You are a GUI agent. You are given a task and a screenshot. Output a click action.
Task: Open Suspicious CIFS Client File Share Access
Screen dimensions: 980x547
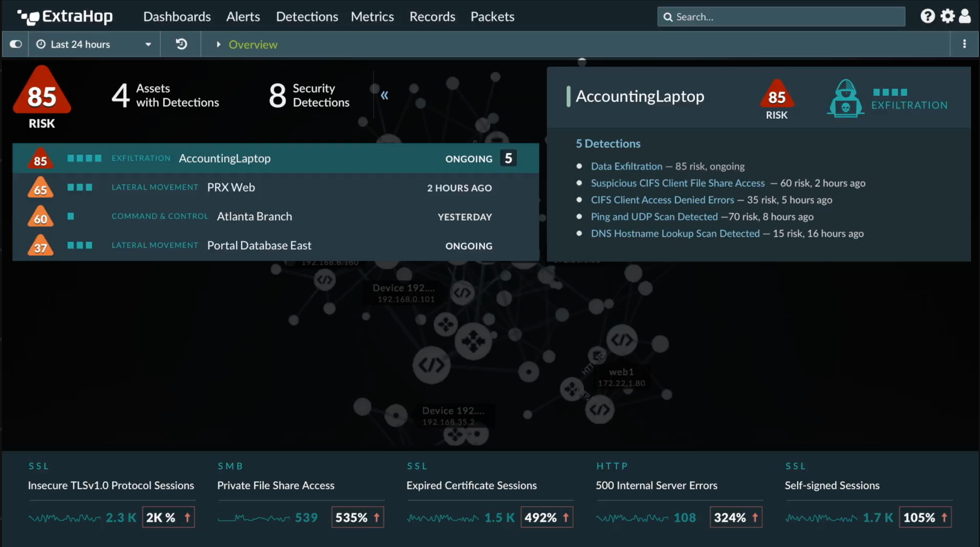tap(678, 183)
